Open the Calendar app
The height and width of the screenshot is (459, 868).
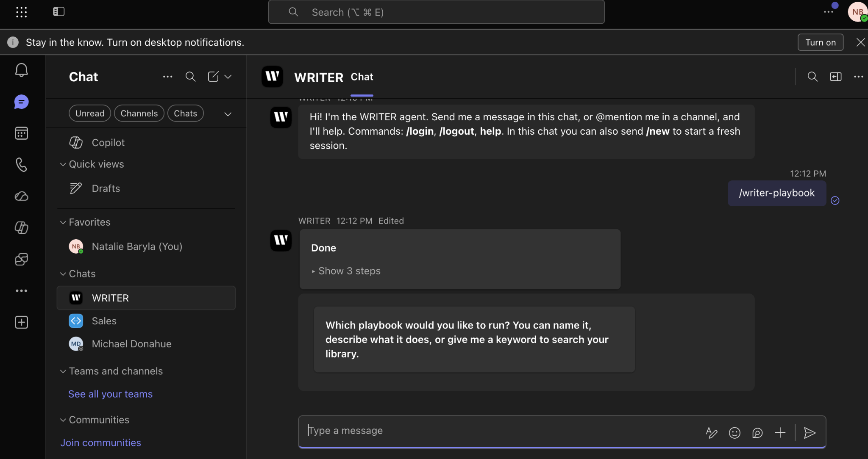(x=21, y=133)
